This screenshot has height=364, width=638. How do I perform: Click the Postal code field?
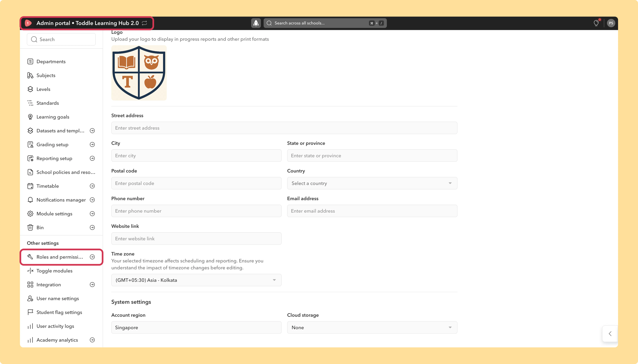tap(196, 183)
